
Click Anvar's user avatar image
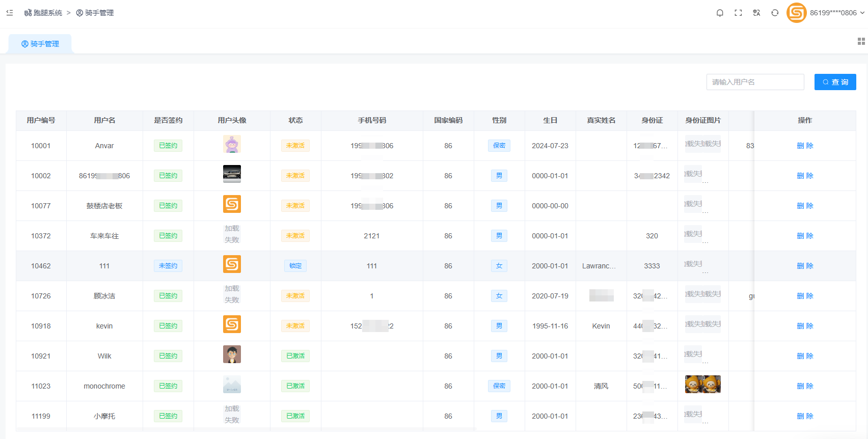point(232,145)
